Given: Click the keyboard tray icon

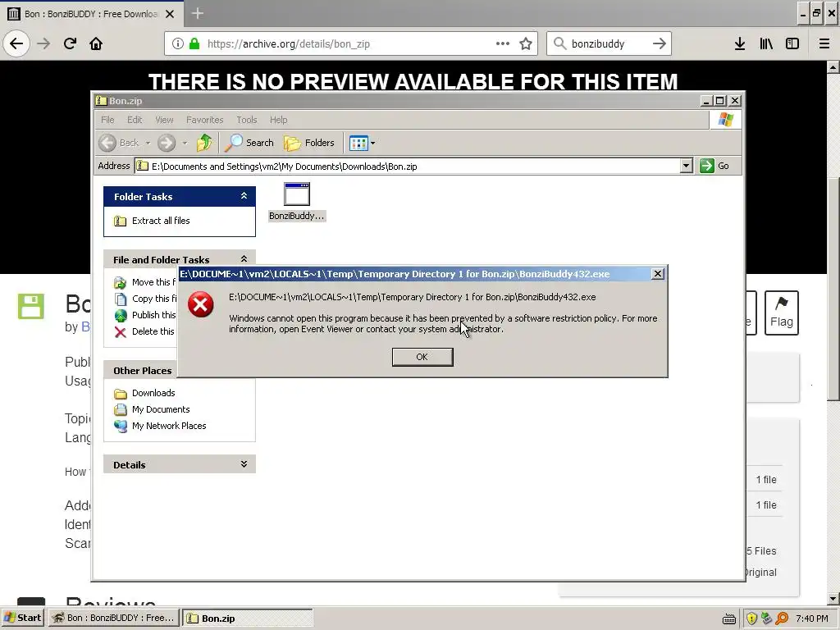Looking at the screenshot, I should (728, 619).
